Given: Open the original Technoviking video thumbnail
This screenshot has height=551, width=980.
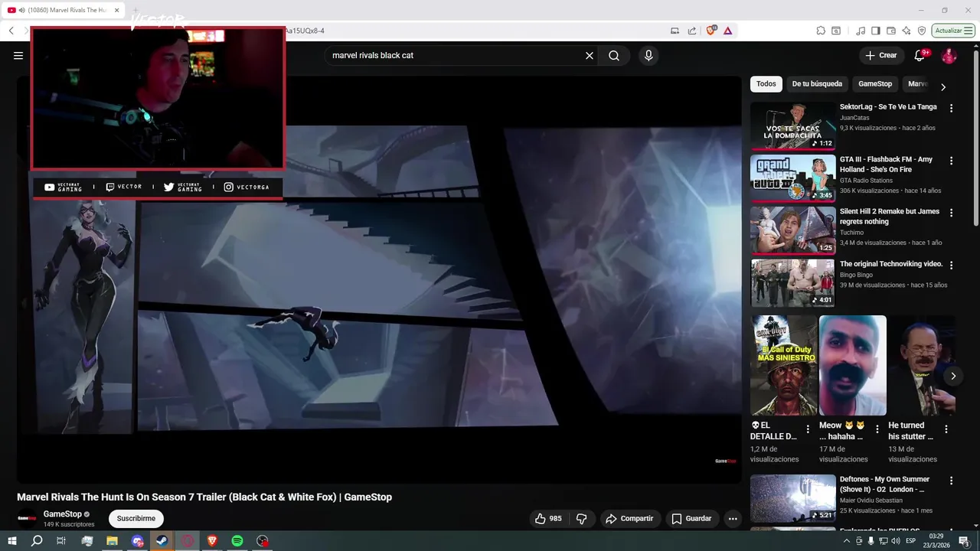Looking at the screenshot, I should click(x=793, y=282).
